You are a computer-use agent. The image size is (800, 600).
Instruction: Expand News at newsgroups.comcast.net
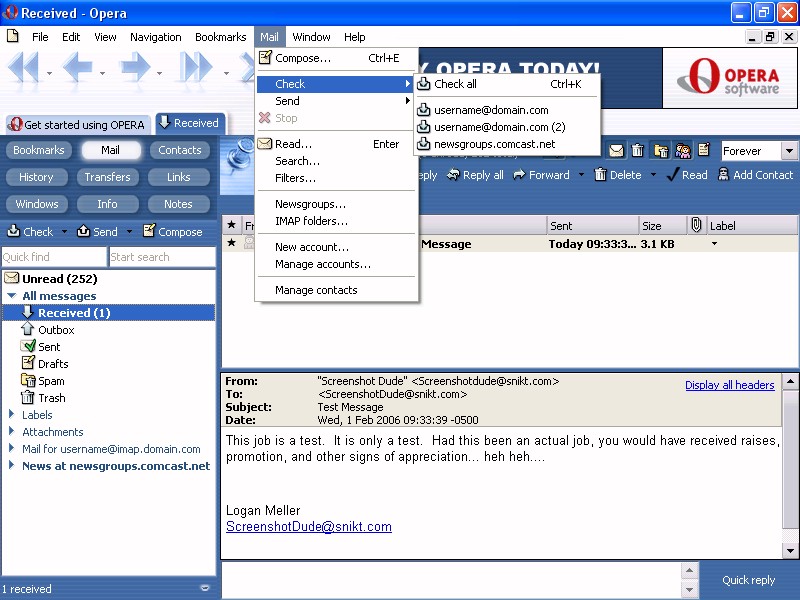tap(11, 465)
